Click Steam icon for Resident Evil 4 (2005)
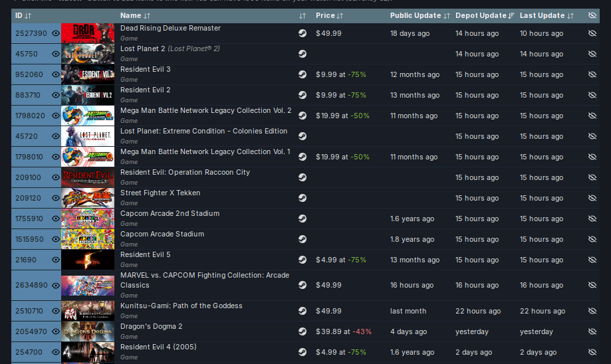This screenshot has width=611, height=364. [303, 352]
